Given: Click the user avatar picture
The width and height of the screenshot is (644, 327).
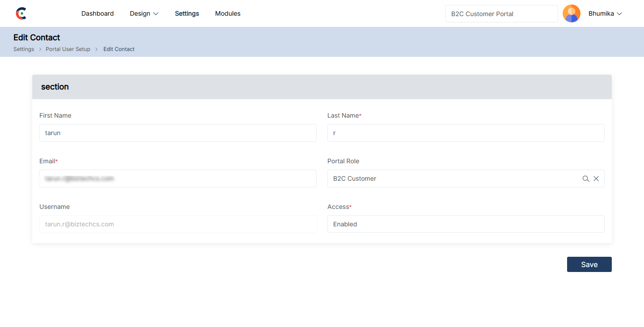Looking at the screenshot, I should (x=571, y=13).
